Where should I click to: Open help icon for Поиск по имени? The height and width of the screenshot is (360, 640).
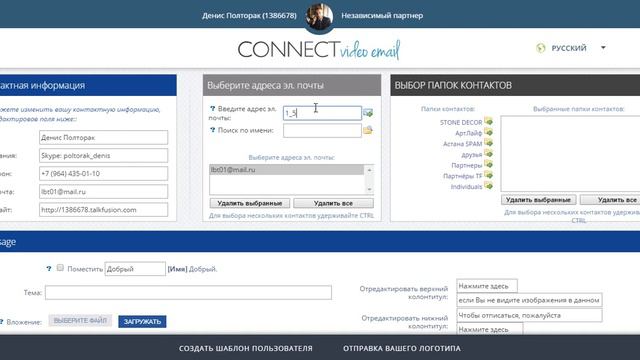pyautogui.click(x=212, y=130)
